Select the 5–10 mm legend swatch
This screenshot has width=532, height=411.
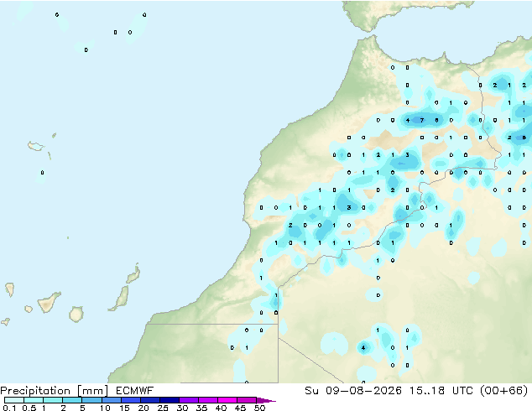click(x=91, y=400)
